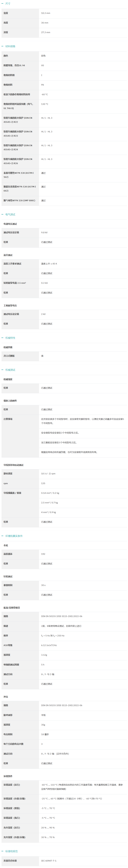Click -5 °C ... 70 °C in the 装配 row
The image size is (128, 868).
(x=48, y=808)
